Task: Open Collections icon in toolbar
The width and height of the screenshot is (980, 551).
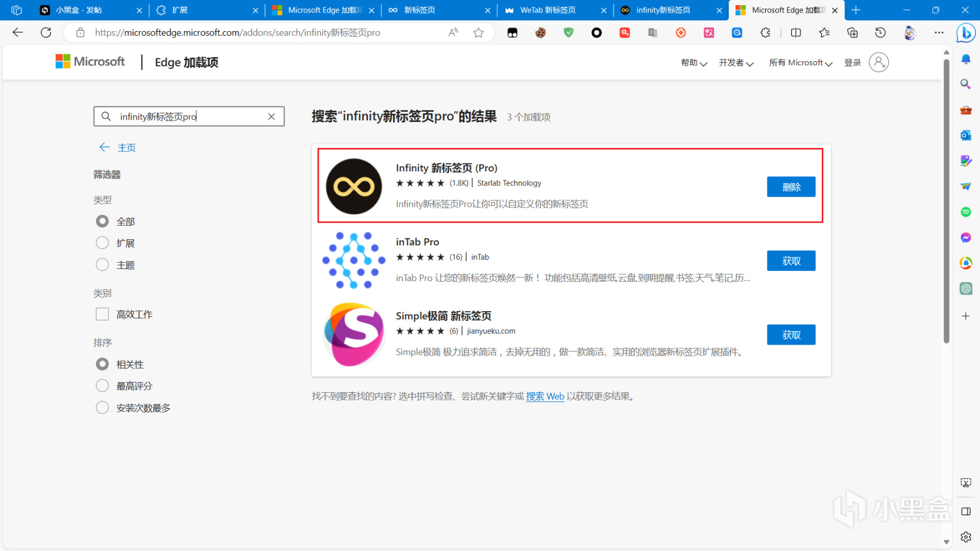Action: click(852, 33)
